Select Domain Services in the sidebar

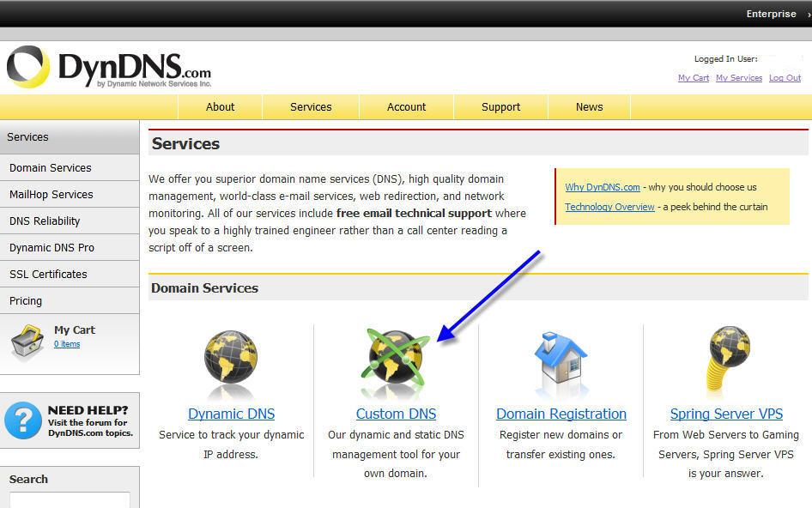[x=70, y=168]
